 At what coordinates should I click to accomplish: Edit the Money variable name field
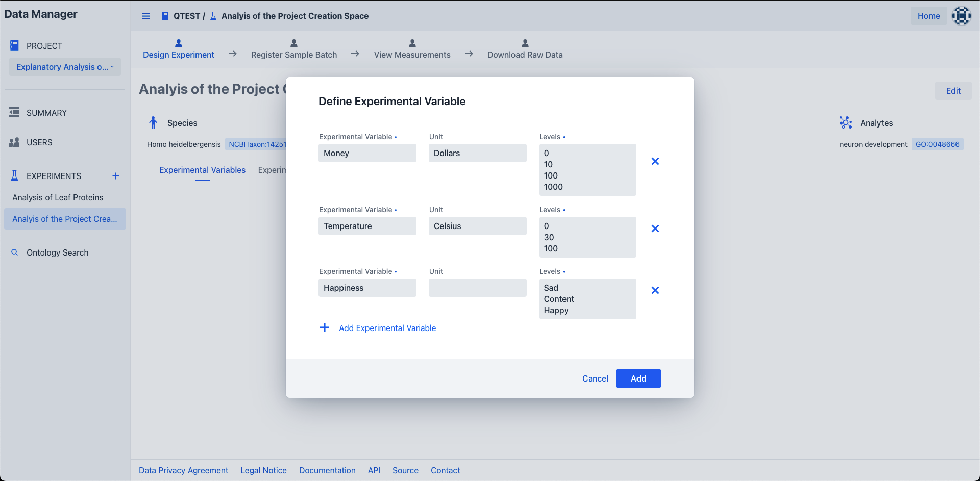click(x=367, y=153)
